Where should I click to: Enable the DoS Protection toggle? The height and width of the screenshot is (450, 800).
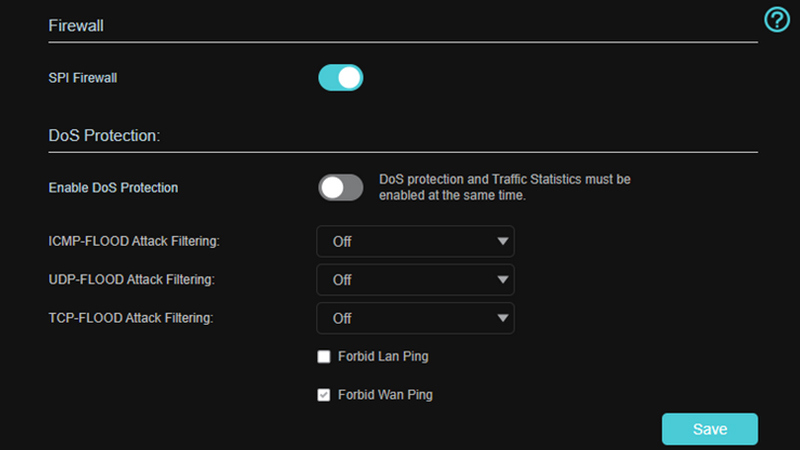340,187
